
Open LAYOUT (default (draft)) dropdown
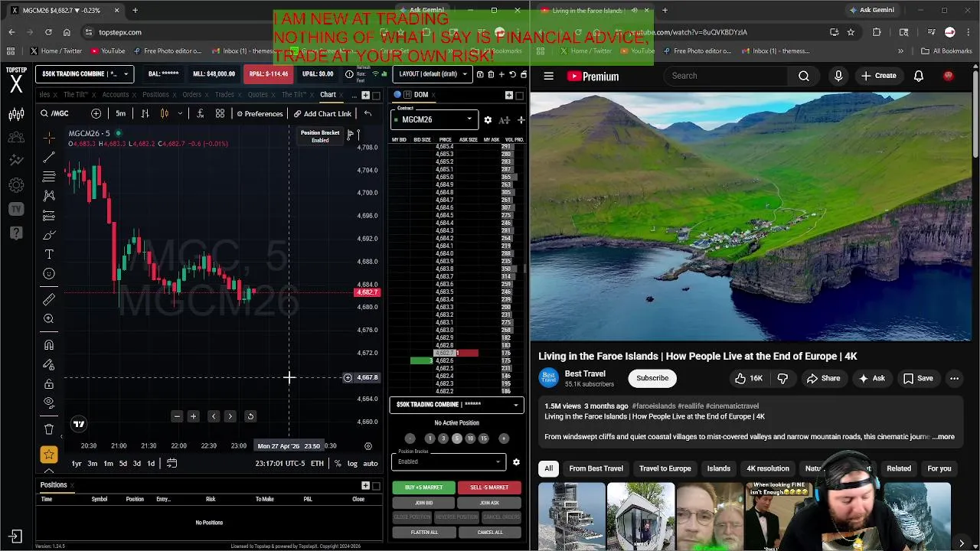tap(433, 74)
